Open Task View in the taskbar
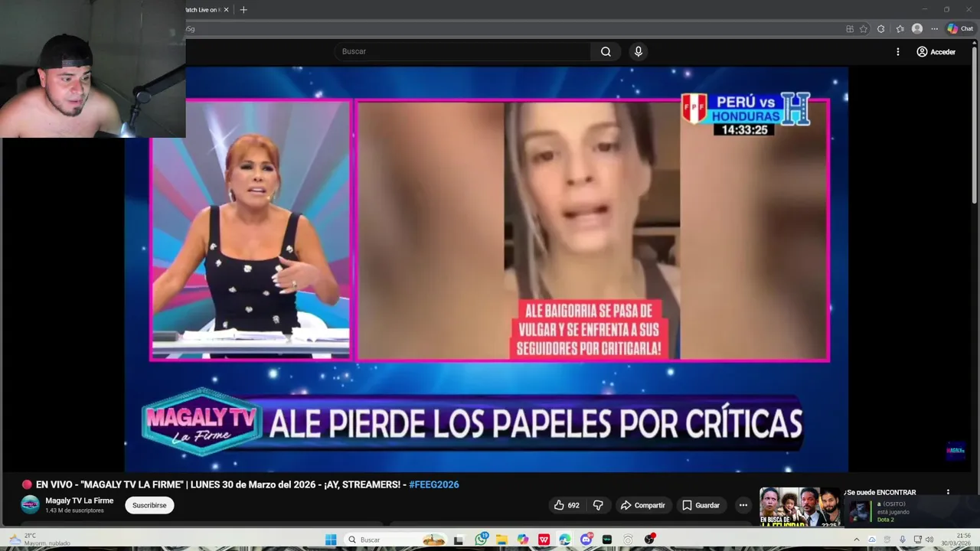This screenshot has width=980, height=551. pyautogui.click(x=459, y=540)
